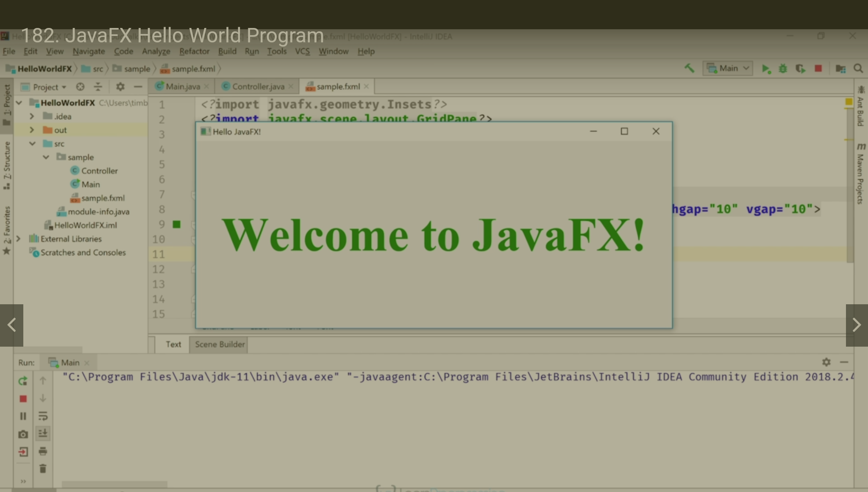Open the Search Everywhere magnifier
Screen dimensions: 868x492
[858, 69]
